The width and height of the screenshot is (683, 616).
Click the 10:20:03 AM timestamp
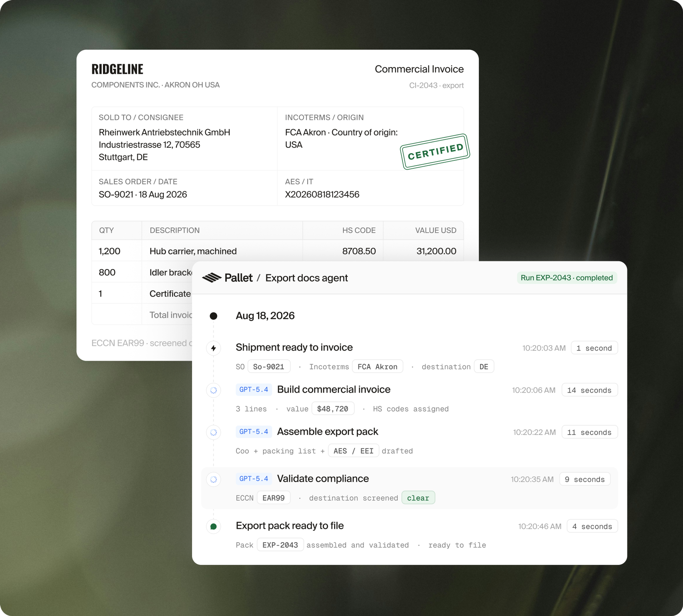coord(544,348)
